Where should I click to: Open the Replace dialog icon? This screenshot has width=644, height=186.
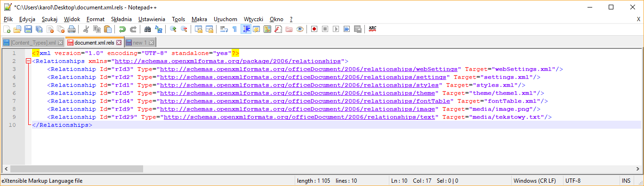pyautogui.click(x=158, y=29)
